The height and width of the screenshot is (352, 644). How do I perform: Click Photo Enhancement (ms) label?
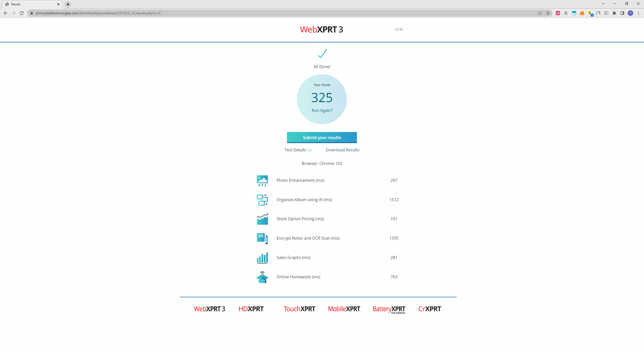301,180
